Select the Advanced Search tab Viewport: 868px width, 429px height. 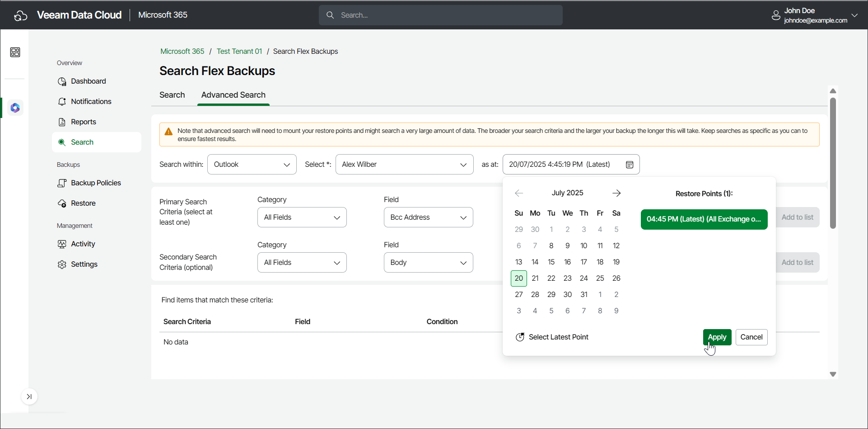[x=233, y=95]
